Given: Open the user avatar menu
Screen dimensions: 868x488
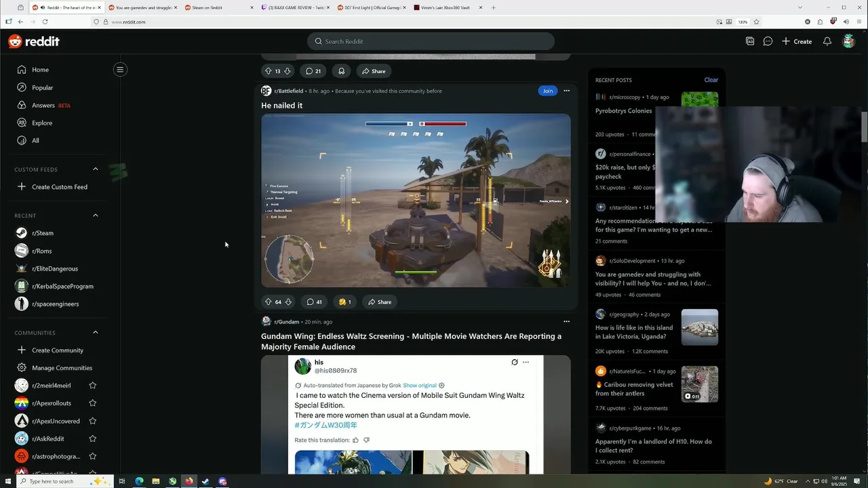Looking at the screenshot, I should [x=848, y=41].
